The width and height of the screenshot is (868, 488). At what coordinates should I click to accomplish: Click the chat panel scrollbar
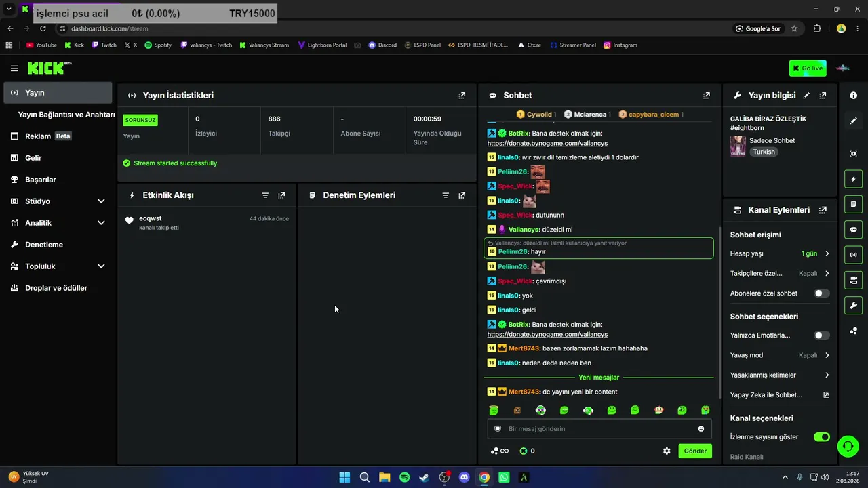point(720,312)
